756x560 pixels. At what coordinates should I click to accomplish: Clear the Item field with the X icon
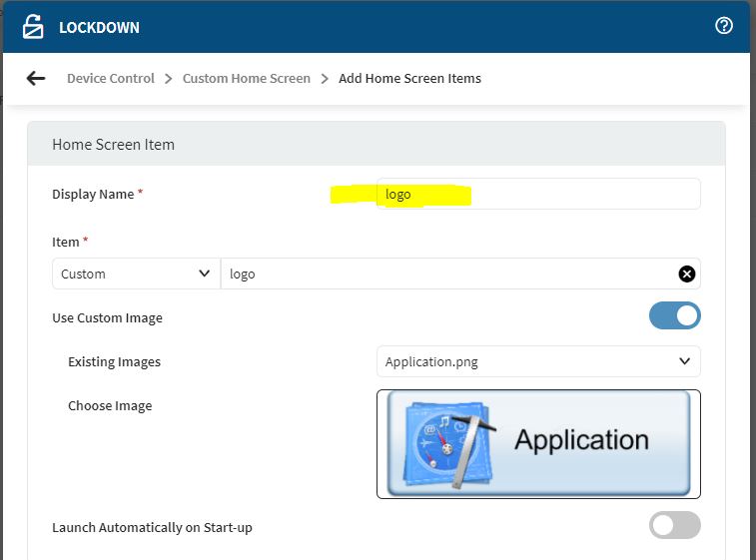click(x=687, y=274)
